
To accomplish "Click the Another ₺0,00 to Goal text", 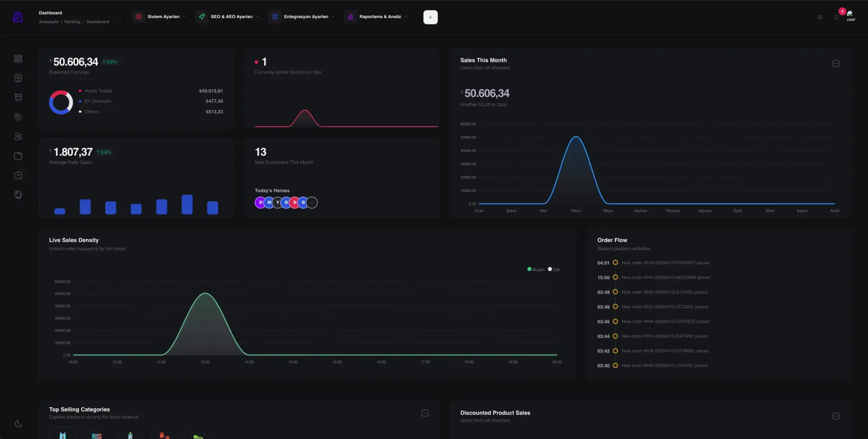I will (483, 105).
